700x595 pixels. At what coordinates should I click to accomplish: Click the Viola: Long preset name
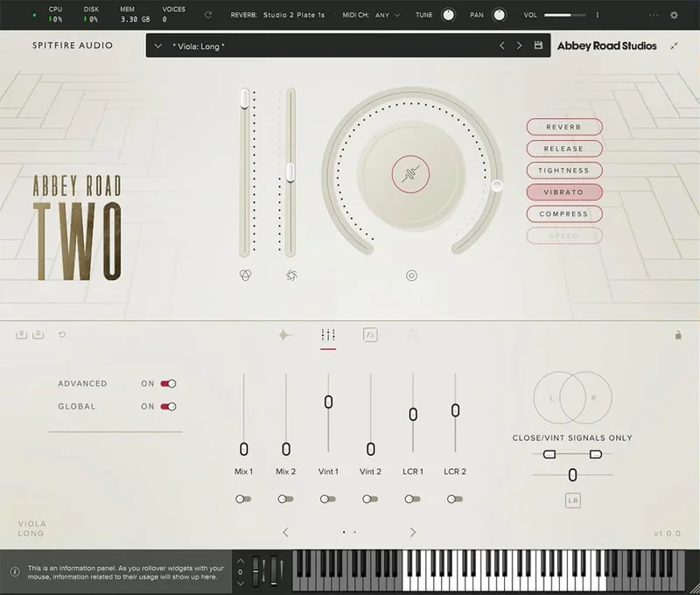(x=199, y=46)
